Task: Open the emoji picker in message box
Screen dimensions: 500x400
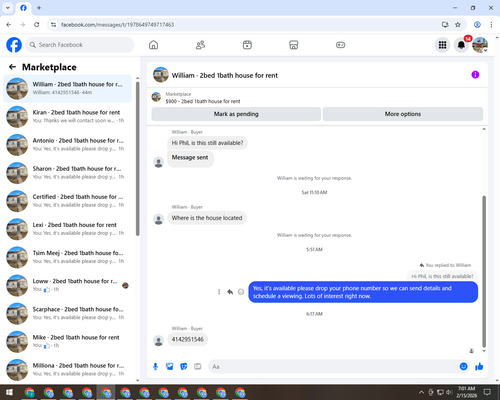Action: click(463, 367)
